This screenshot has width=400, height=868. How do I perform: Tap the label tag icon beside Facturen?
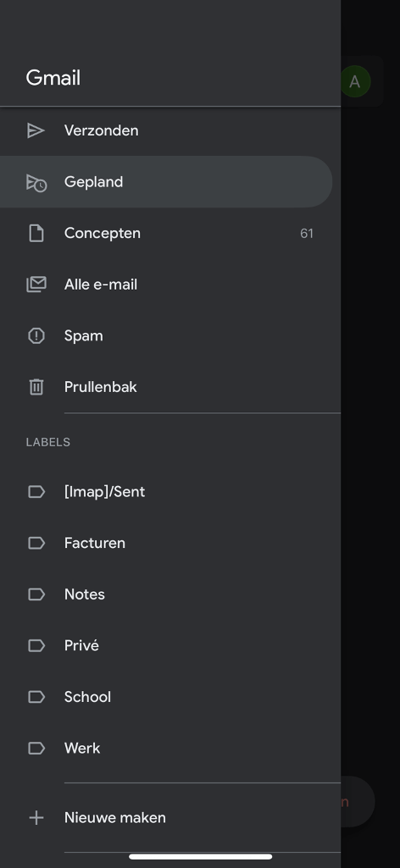tap(36, 543)
